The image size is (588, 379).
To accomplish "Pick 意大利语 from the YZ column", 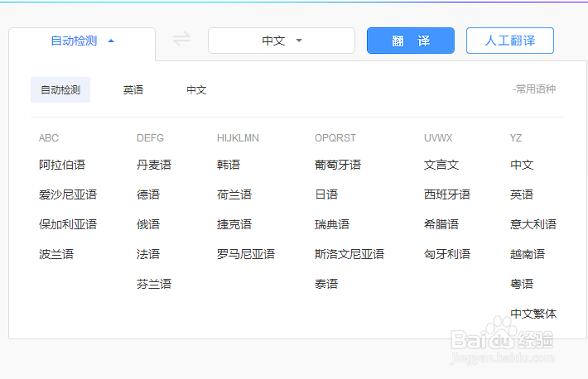I will click(533, 224).
